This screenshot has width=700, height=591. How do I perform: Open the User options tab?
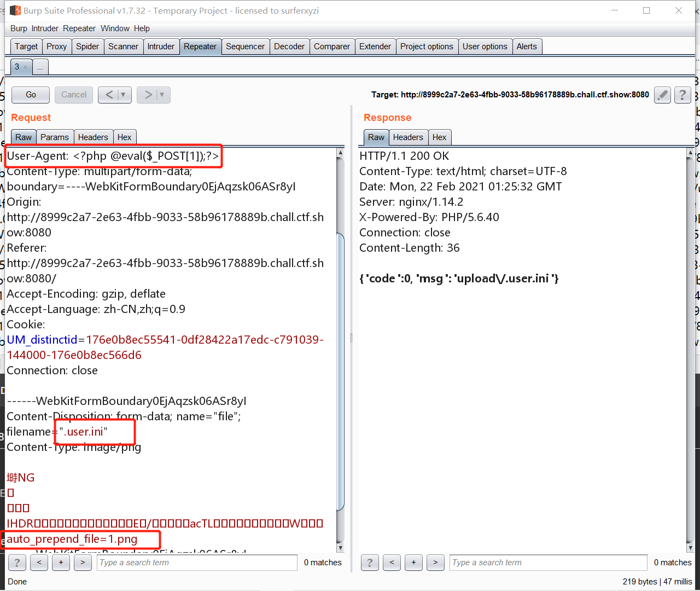pos(485,47)
